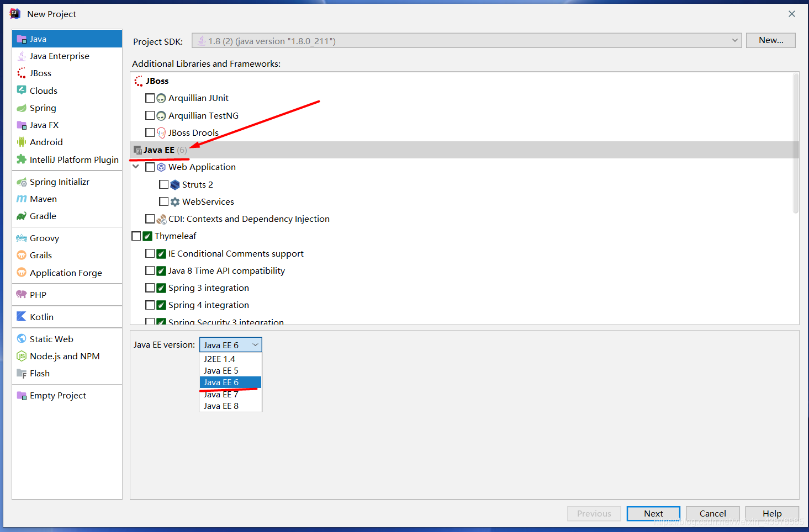Select the Grails icon
Screen dimensions: 809x532
[x=22, y=255]
